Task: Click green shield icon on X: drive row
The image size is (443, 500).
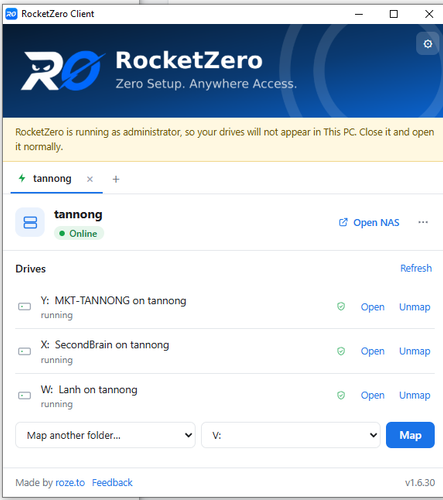Action: [341, 351]
